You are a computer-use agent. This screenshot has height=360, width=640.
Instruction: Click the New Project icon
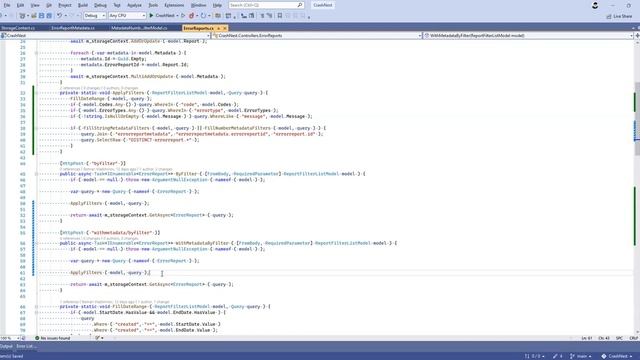pos(22,16)
